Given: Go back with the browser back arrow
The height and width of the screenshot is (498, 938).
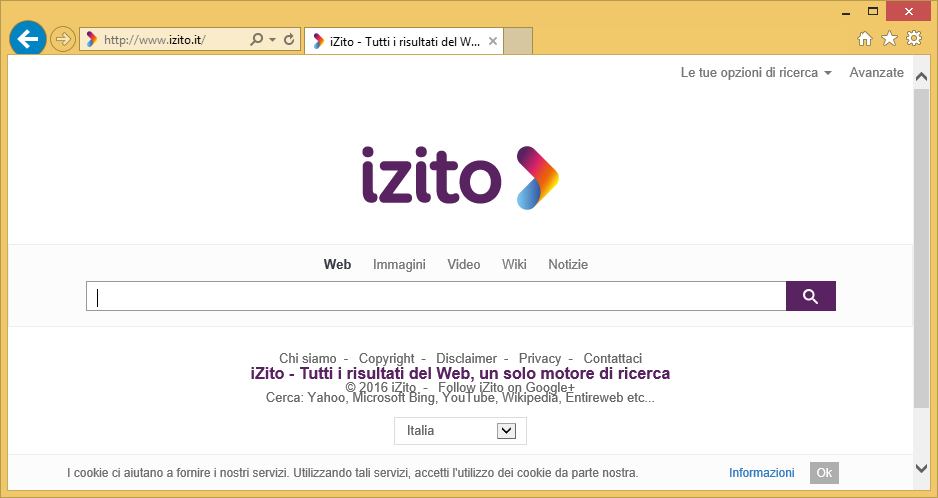Looking at the screenshot, I should (x=28, y=40).
